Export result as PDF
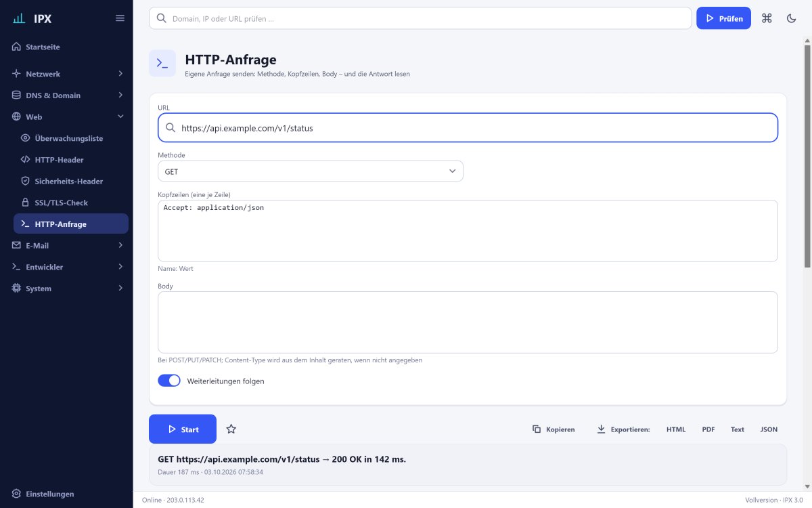This screenshot has height=508, width=812. click(x=708, y=429)
